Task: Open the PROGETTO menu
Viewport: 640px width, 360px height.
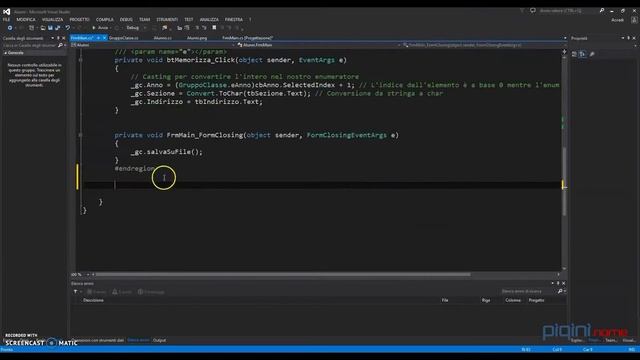Action: point(80,20)
